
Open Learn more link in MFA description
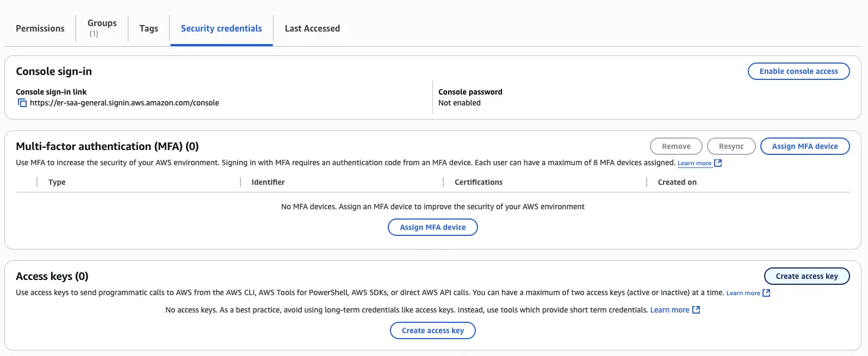tap(694, 163)
